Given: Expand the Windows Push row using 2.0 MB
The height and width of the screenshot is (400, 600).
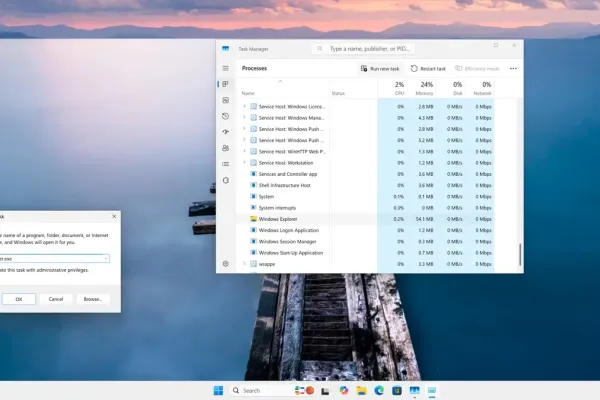Looking at the screenshot, I should (245, 129).
